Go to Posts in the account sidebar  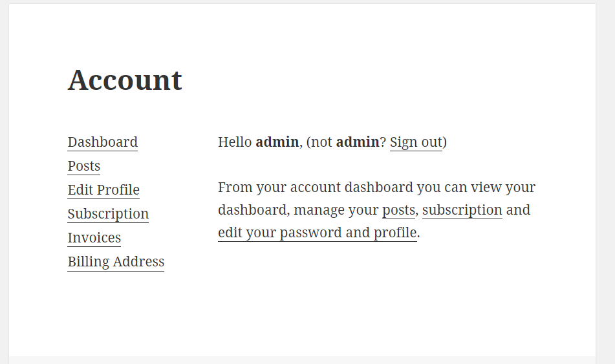point(83,166)
